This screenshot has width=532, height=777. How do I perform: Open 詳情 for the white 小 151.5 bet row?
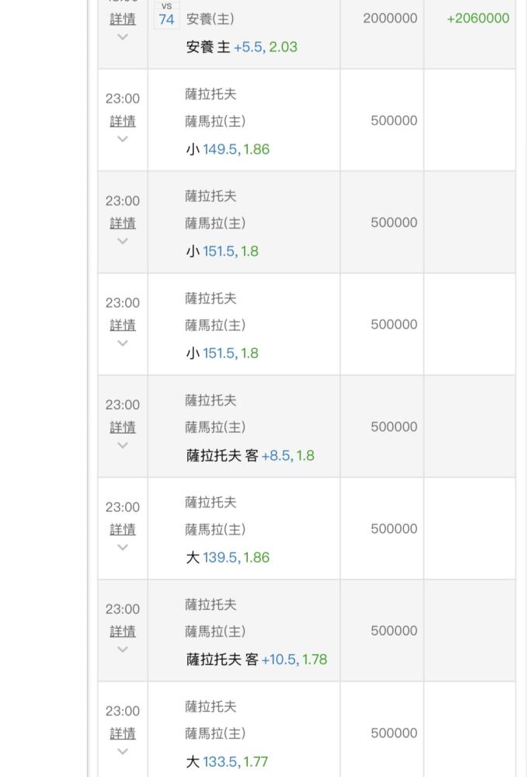tap(123, 325)
